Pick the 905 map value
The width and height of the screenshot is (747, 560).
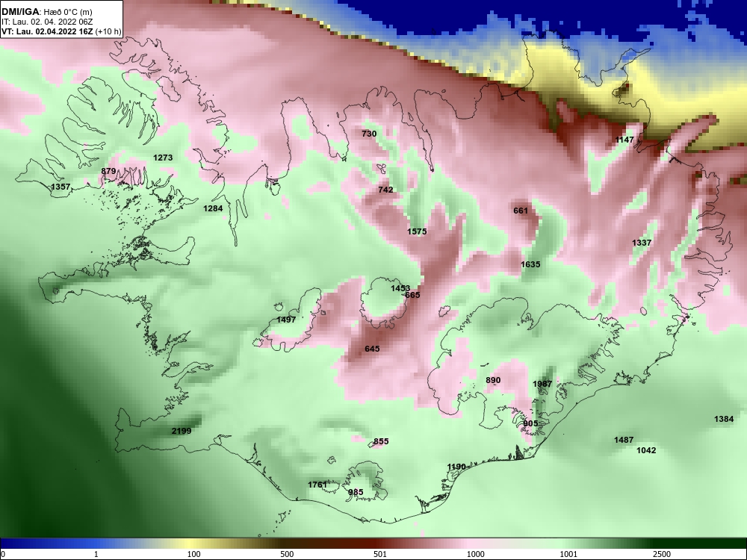530,423
